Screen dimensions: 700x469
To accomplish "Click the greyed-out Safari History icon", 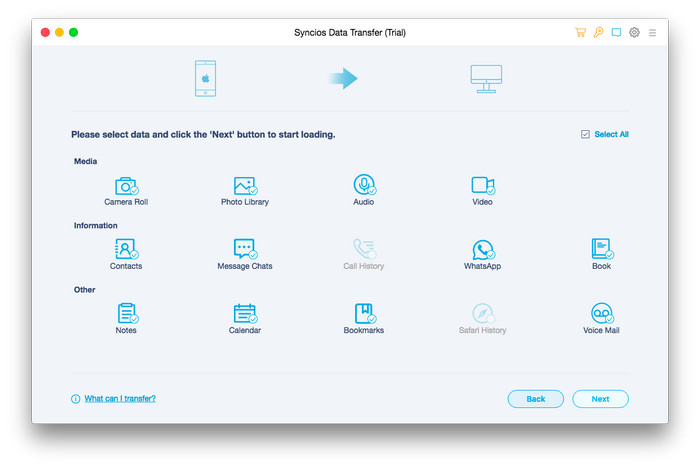I will coord(483,313).
